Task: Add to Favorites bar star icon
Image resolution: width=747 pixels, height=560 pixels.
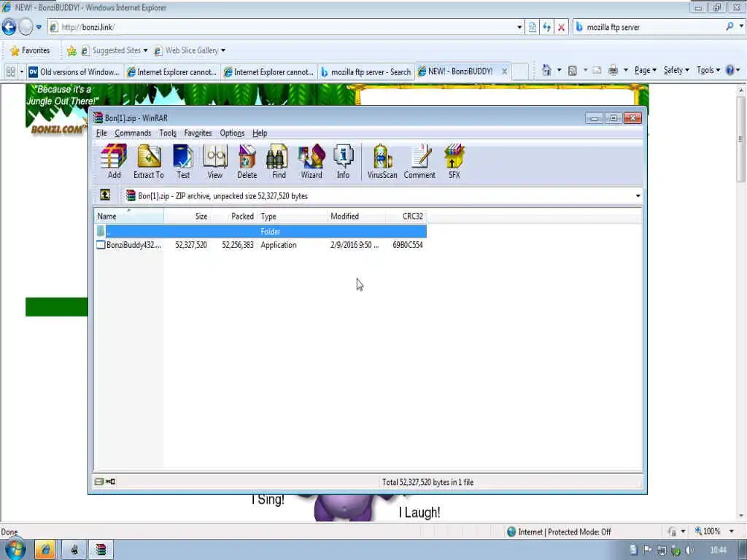Action: pos(71,50)
